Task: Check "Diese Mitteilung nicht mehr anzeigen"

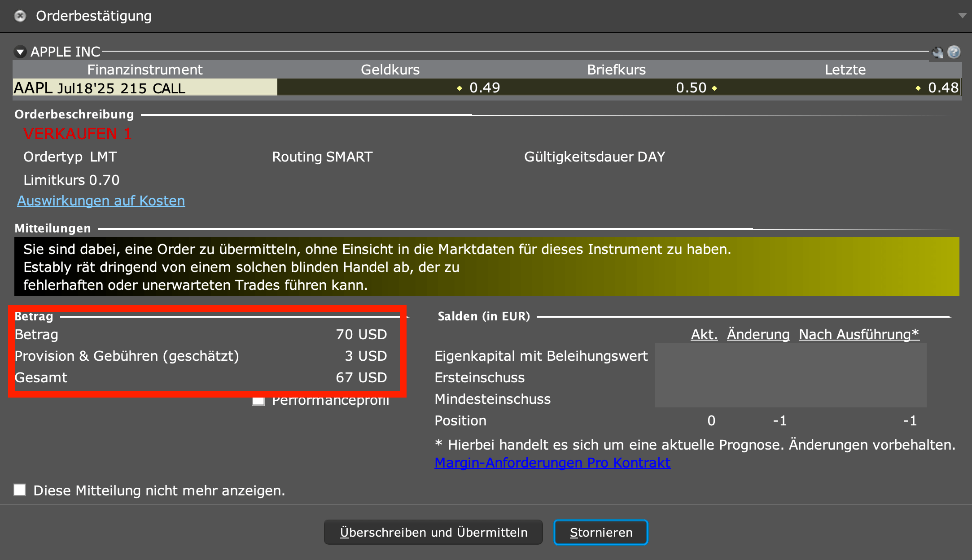Action: (19, 490)
